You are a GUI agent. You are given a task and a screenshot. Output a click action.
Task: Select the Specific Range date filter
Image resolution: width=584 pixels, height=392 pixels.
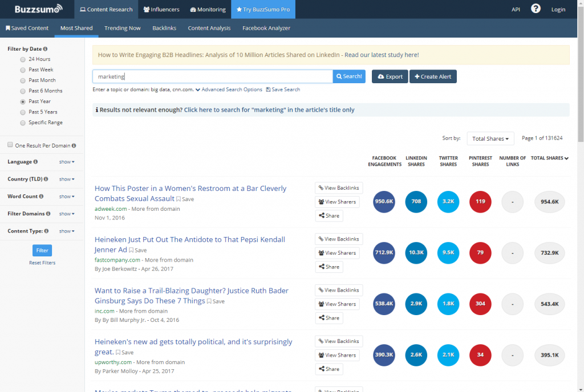(23, 122)
